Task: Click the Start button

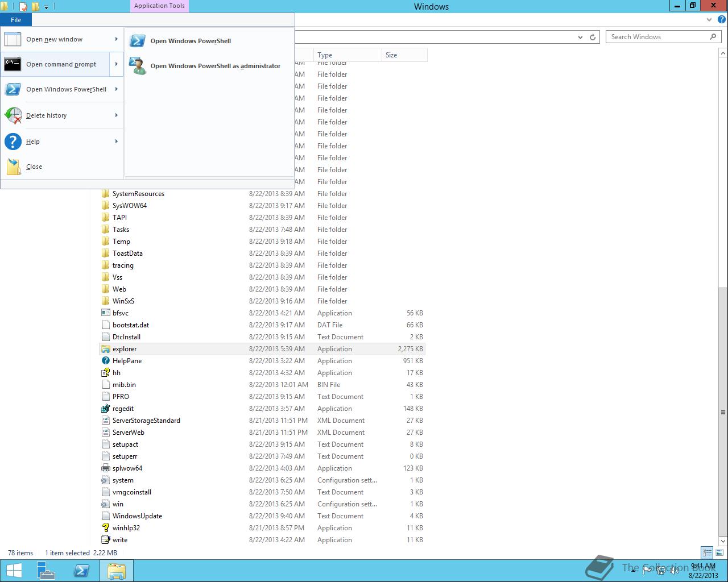Action: pyautogui.click(x=14, y=571)
